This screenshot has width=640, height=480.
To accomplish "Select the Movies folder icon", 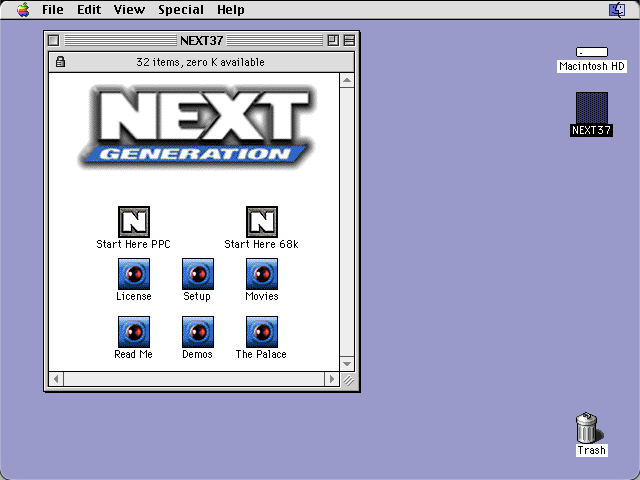I will click(262, 274).
